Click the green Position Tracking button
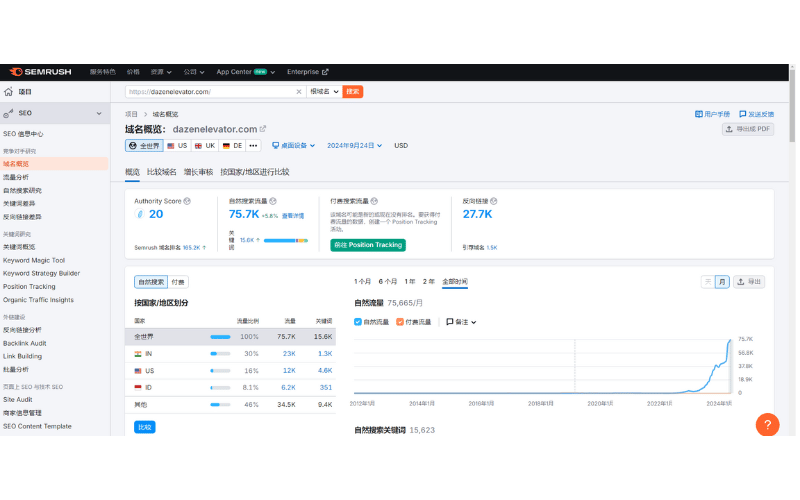Viewport: 800px width, 500px height. 368,245
